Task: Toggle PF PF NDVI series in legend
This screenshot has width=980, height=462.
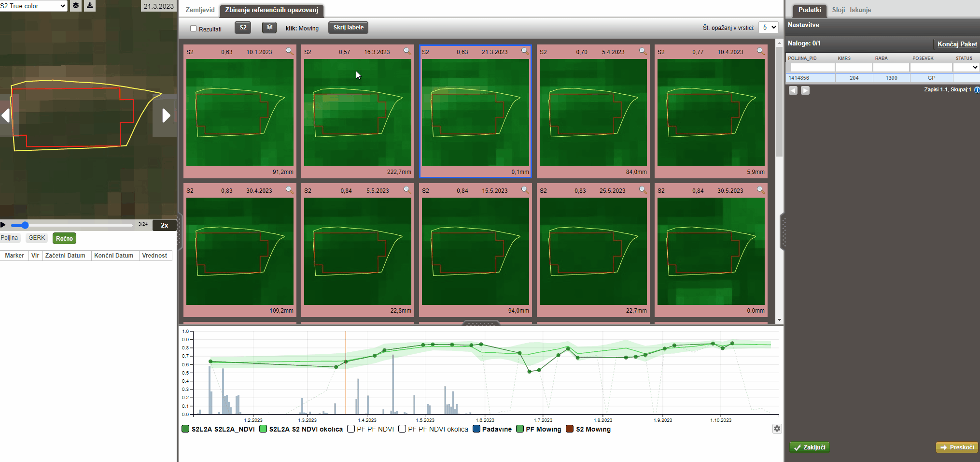Action: pyautogui.click(x=351, y=429)
